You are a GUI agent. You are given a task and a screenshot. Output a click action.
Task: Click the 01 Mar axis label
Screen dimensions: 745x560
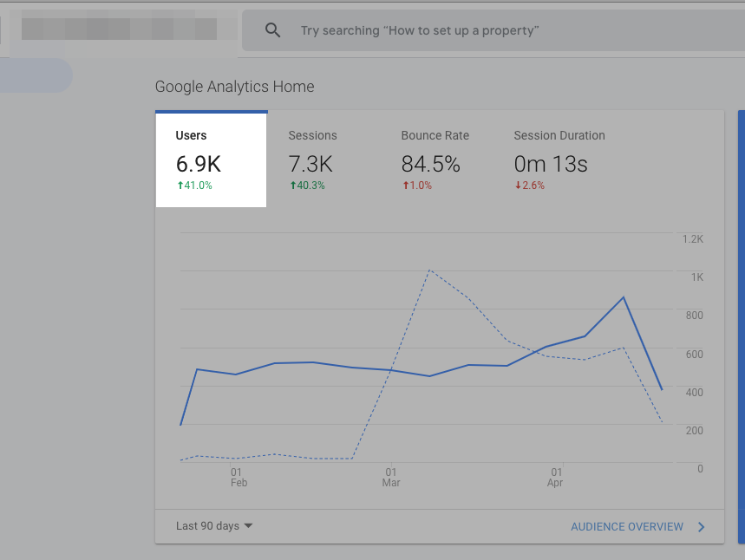tap(391, 478)
